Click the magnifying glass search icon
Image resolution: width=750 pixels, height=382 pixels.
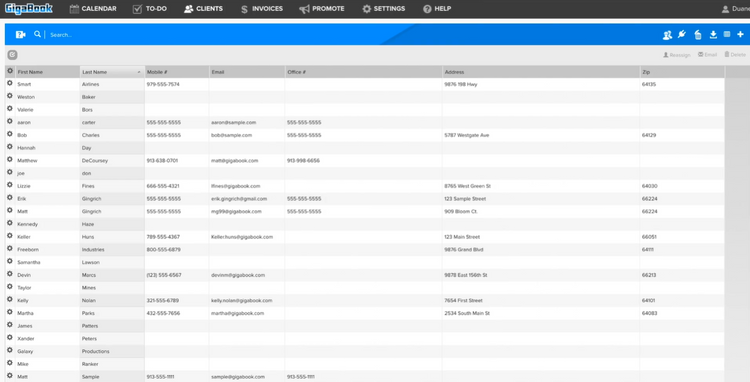[37, 34]
